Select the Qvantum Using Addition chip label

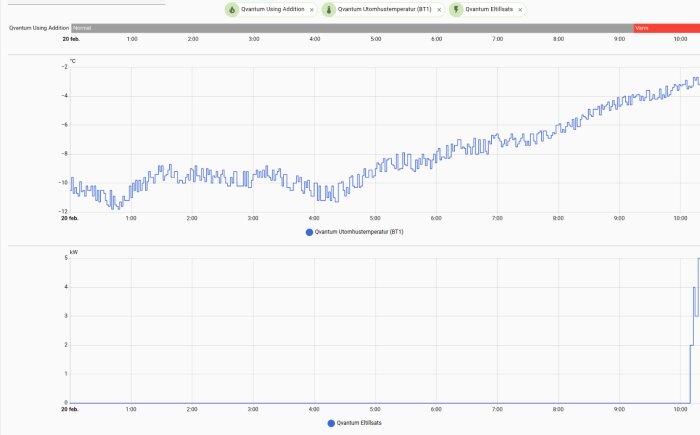pos(273,9)
